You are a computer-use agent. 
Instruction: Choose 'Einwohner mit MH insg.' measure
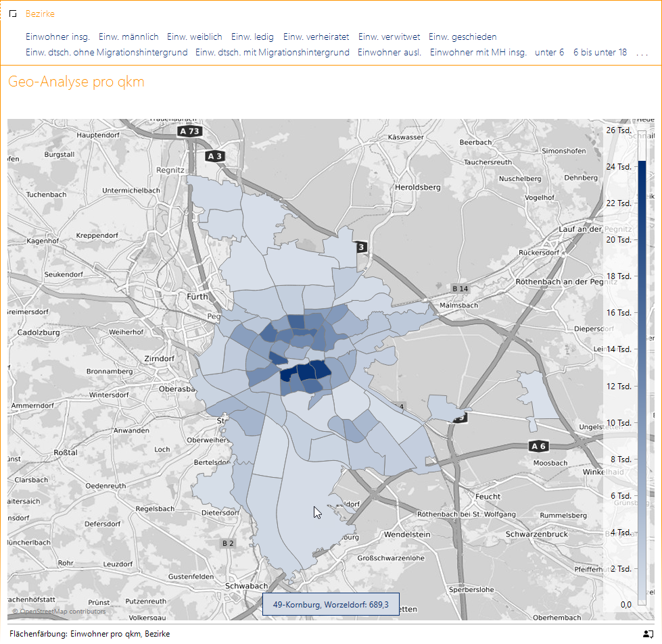[x=478, y=53]
